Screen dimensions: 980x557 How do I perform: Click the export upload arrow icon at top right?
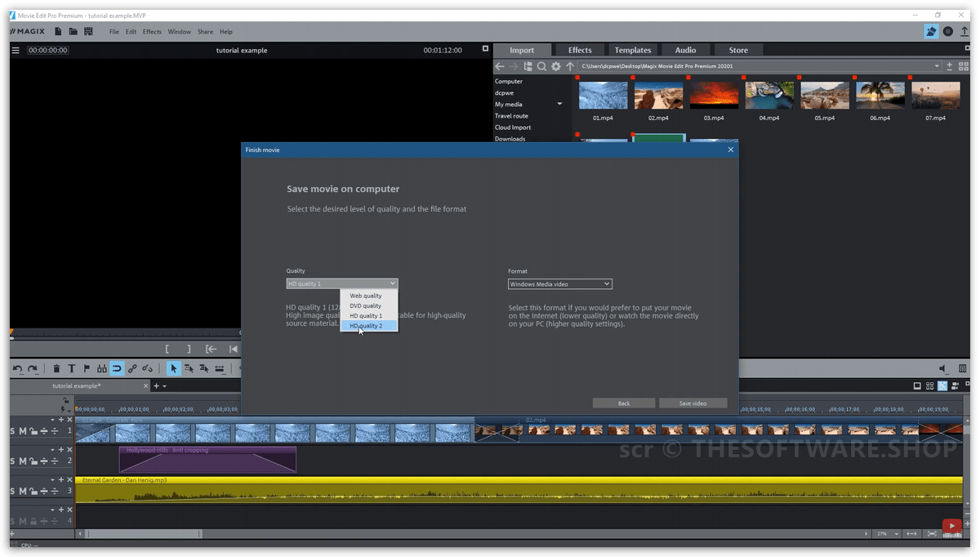click(964, 31)
